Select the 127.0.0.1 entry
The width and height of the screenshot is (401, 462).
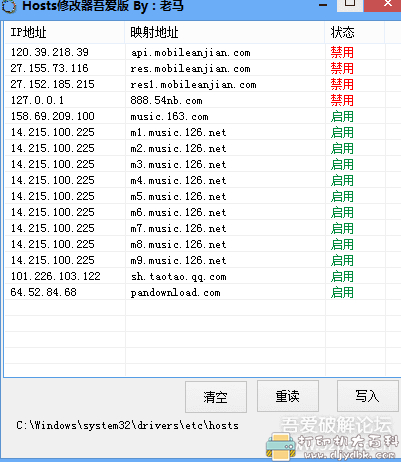(x=37, y=100)
